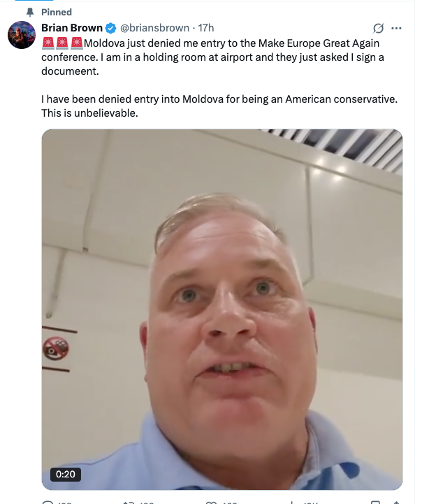
Task: Click the red siren emojis in tweet
Action: tap(62, 43)
